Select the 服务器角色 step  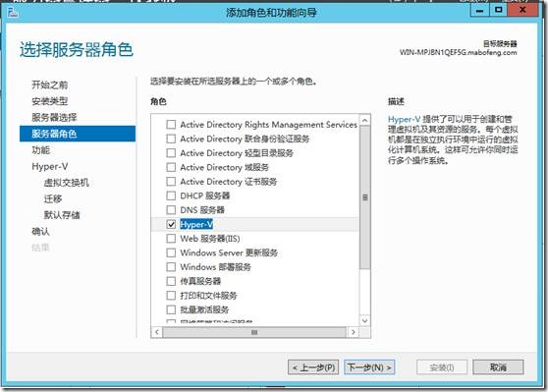coord(78,134)
